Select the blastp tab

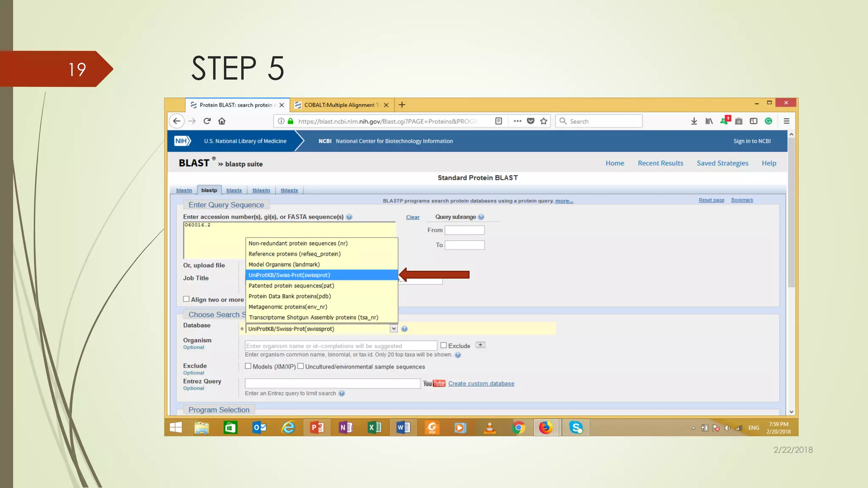coord(209,190)
